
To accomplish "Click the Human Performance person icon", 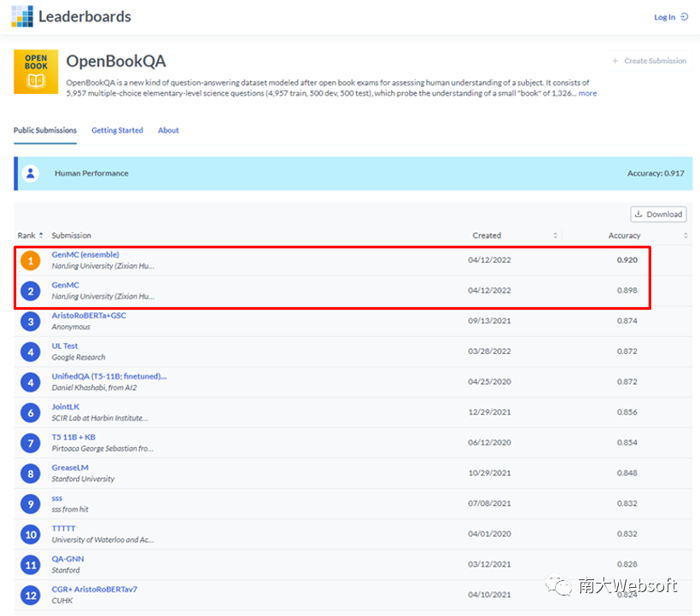I will coord(31,173).
